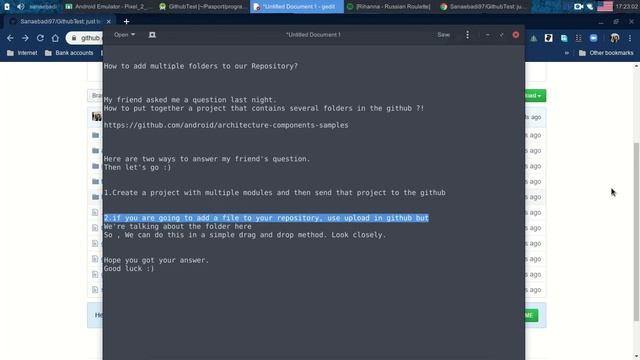This screenshot has height=360, width=640.
Task: Click the blue translate-style extension icon
Action: [x=564, y=38]
